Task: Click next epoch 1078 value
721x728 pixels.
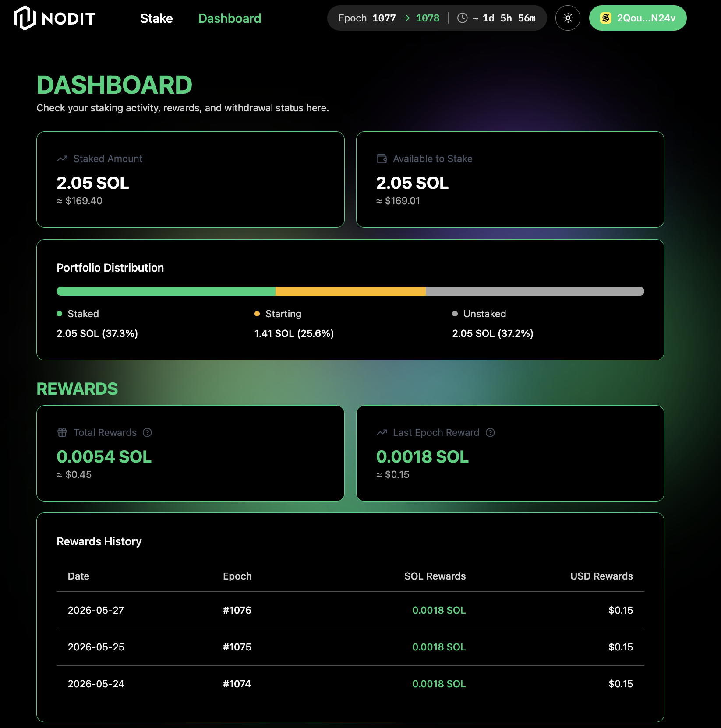Action: (x=428, y=18)
